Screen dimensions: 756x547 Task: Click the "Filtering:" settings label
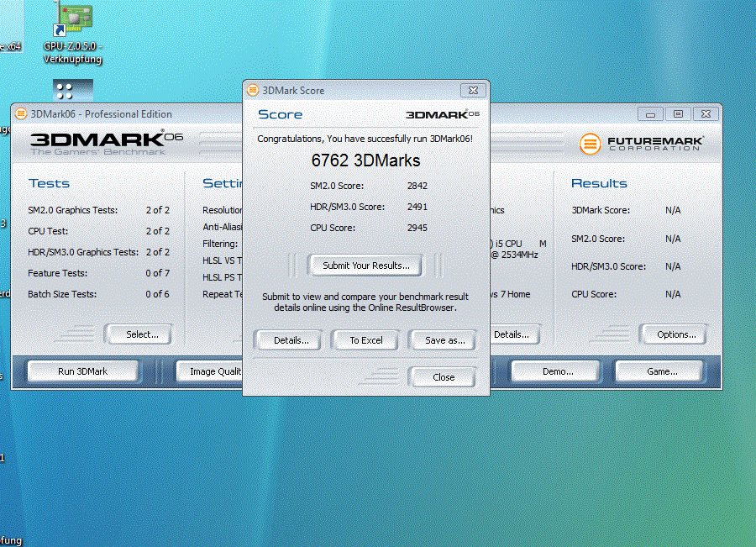[x=220, y=244]
